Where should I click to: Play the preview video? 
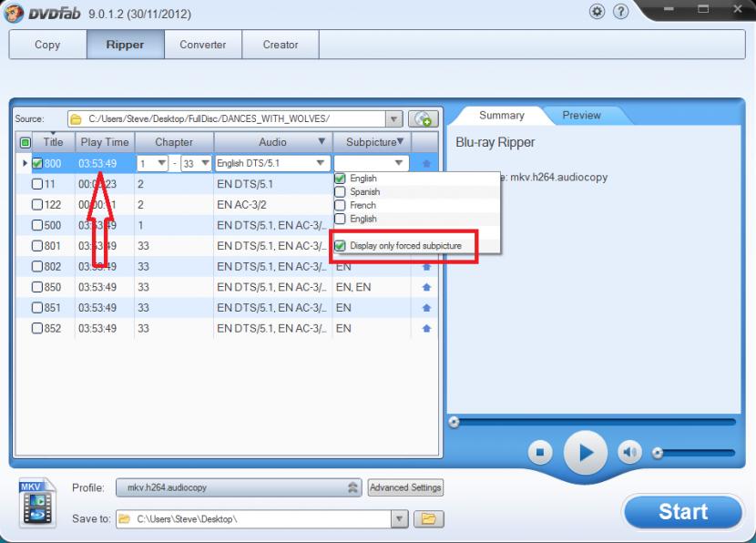point(586,453)
